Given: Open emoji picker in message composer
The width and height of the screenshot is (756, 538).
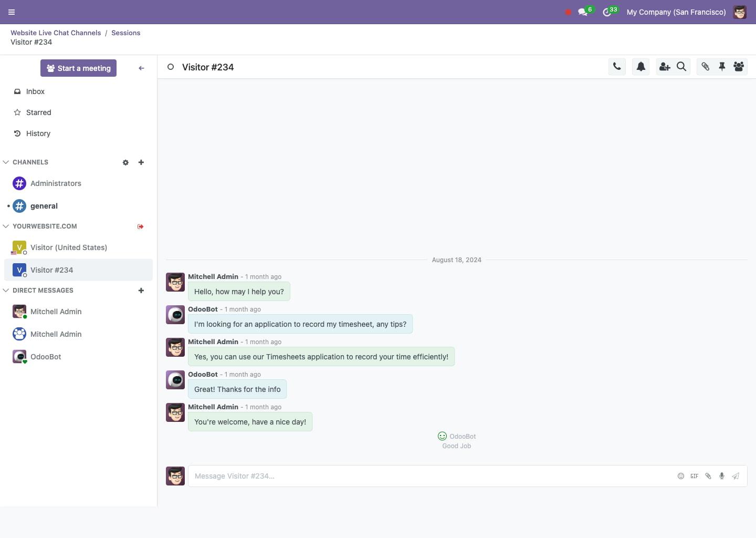Looking at the screenshot, I should coord(681,476).
